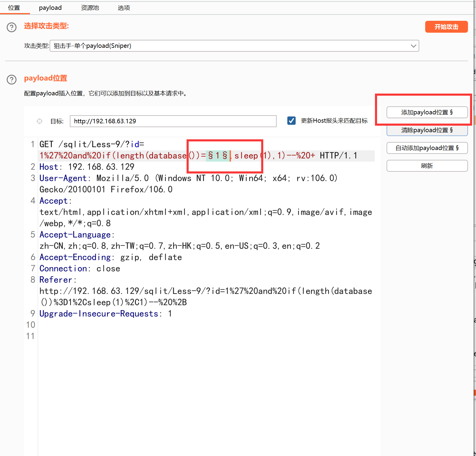This screenshot has width=476, height=456.
Task: Click the User-Agent header name
Action: (63, 178)
